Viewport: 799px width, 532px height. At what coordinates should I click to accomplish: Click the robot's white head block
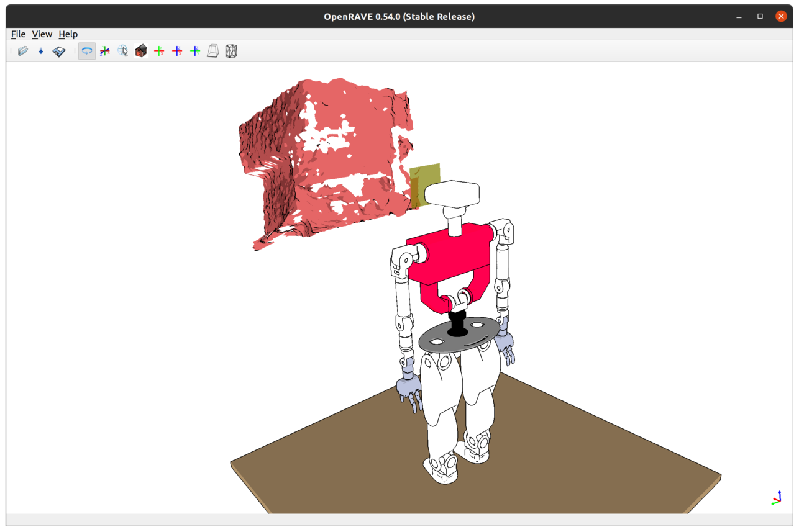pos(452,194)
